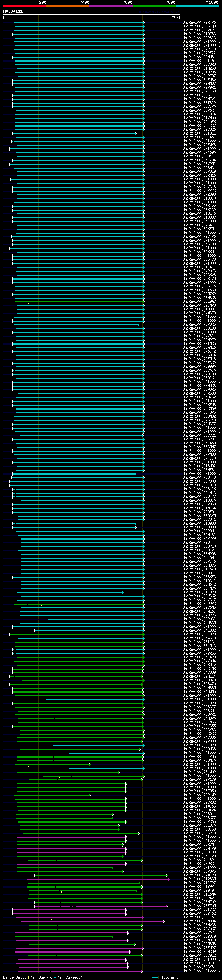The width and height of the screenshot is (222, 980).
Task: Click the purple ~60% identity legend bar
Action: (111, 6)
